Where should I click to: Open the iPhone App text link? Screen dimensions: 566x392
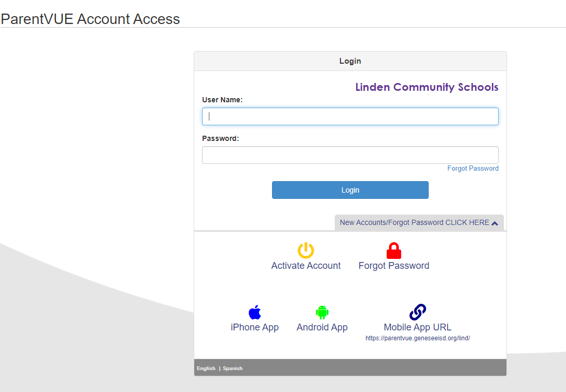pos(255,327)
